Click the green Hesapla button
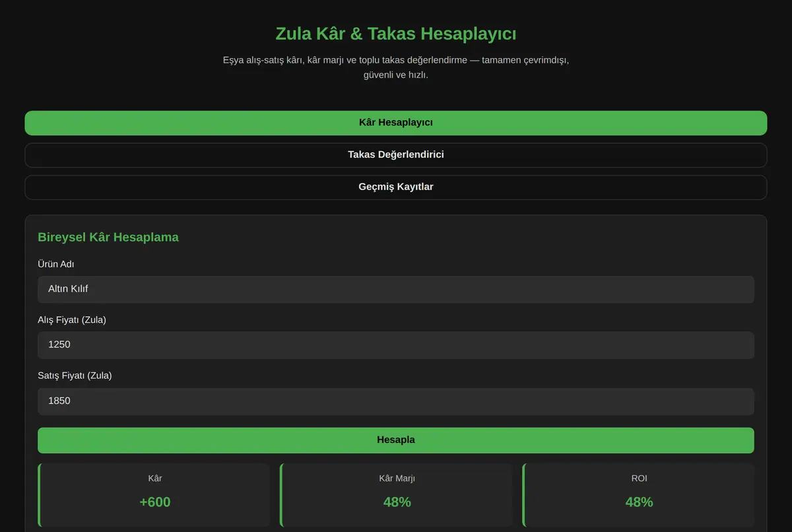 (396, 440)
